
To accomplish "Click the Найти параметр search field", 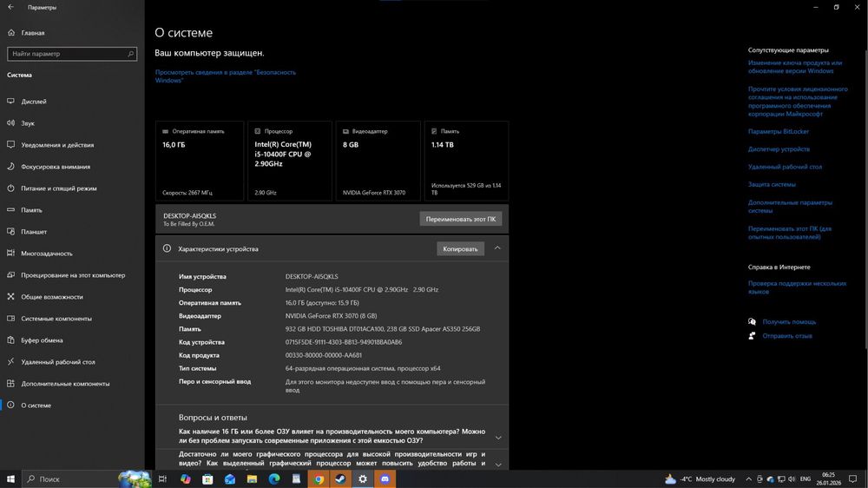I will pyautogui.click(x=72, y=54).
